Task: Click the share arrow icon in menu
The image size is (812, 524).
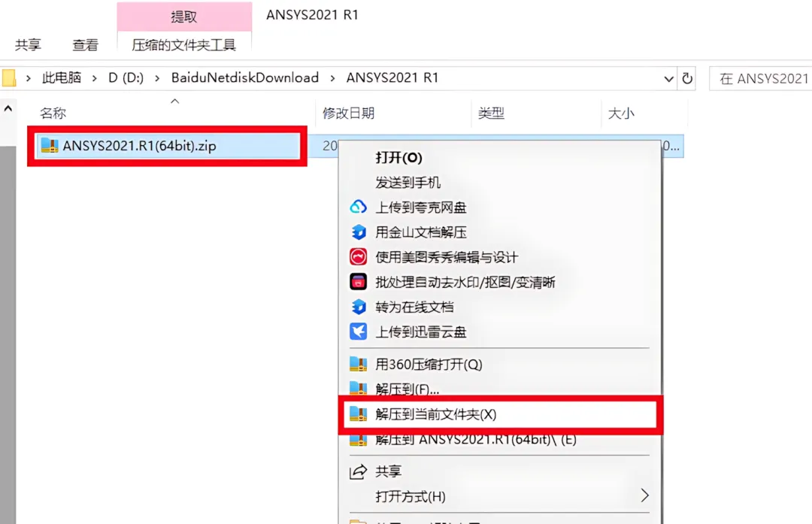Action: (358, 471)
